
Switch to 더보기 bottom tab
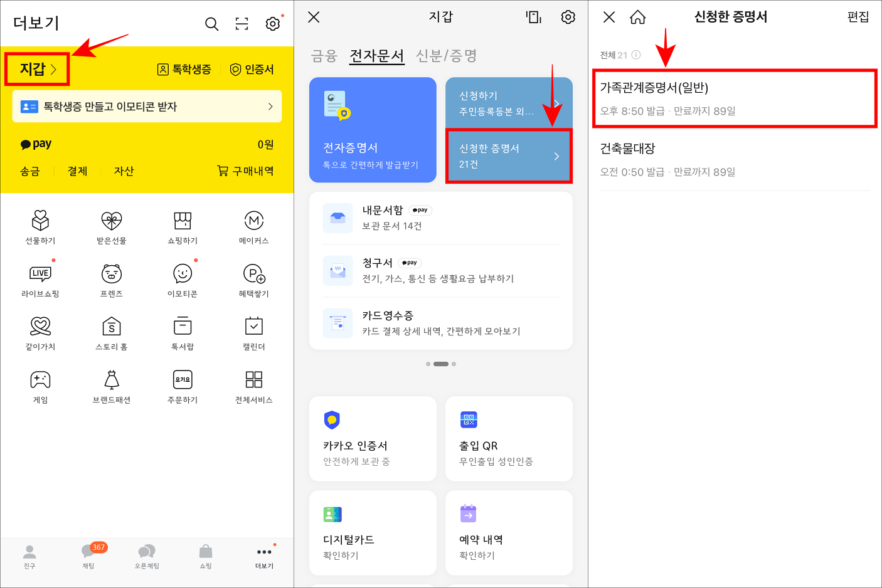(264, 557)
